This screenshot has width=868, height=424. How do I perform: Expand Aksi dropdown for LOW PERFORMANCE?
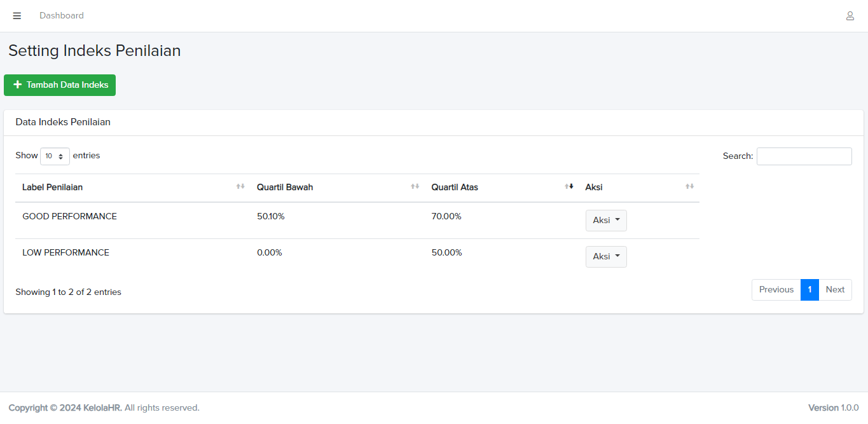[606, 257]
